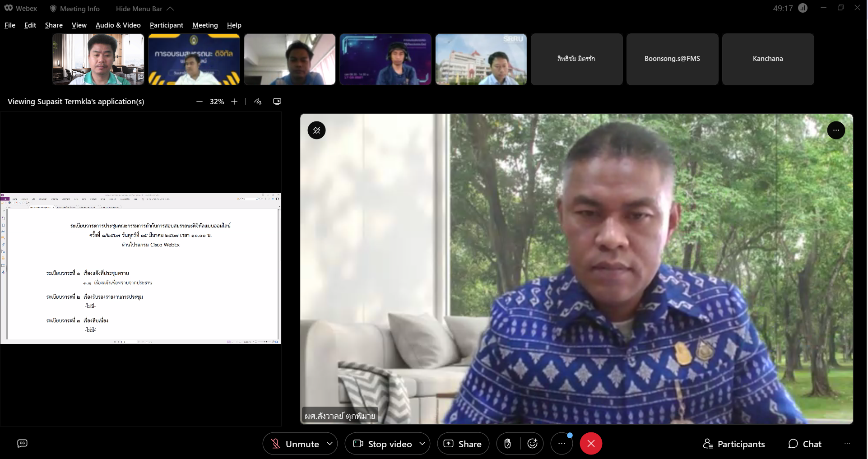868x459 pixels.
Task: Click the pop-out shared content icon
Action: [x=277, y=102]
